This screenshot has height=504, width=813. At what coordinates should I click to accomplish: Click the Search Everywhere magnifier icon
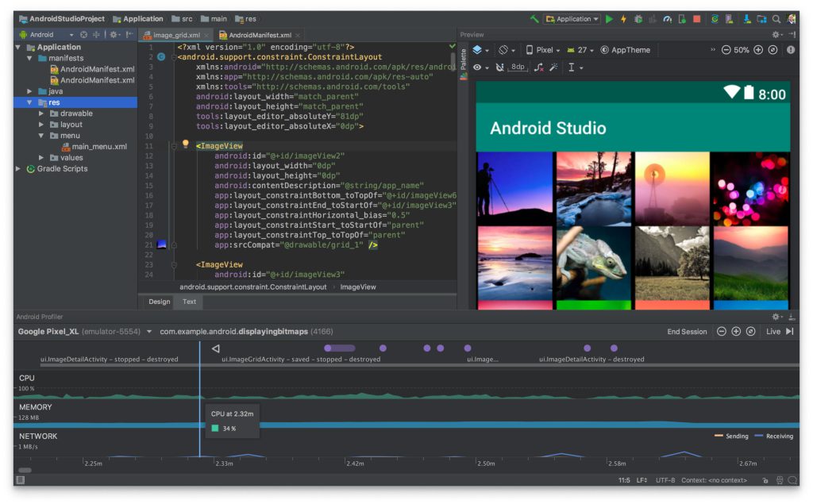(x=776, y=19)
